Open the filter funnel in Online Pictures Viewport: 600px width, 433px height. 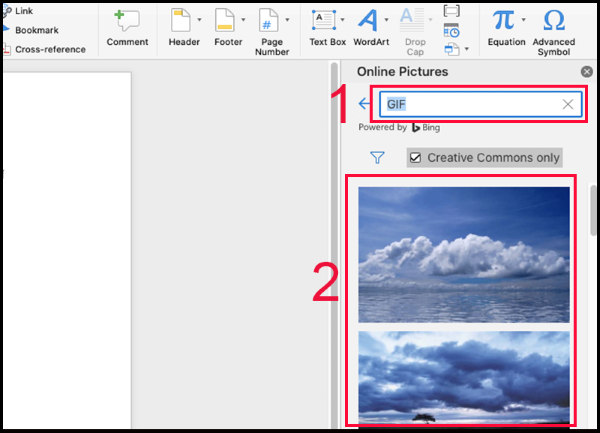(377, 157)
